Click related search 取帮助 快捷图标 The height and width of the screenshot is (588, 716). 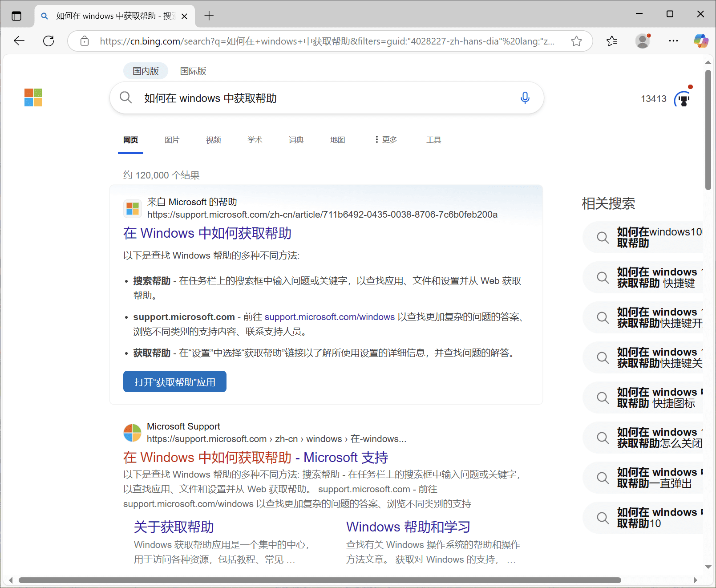643,397
